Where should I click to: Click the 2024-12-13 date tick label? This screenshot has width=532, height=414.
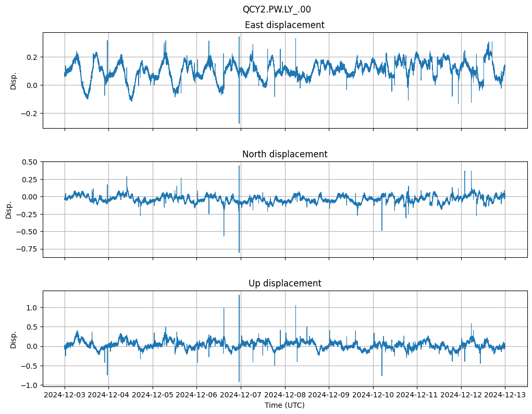[x=505, y=395]
